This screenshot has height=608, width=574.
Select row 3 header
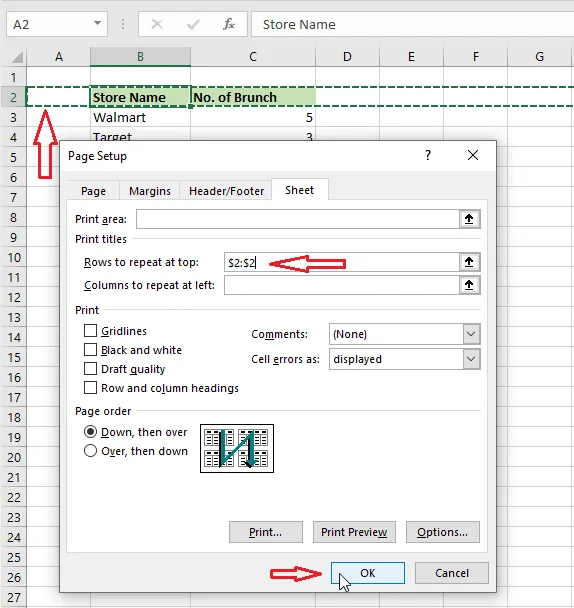(13, 117)
